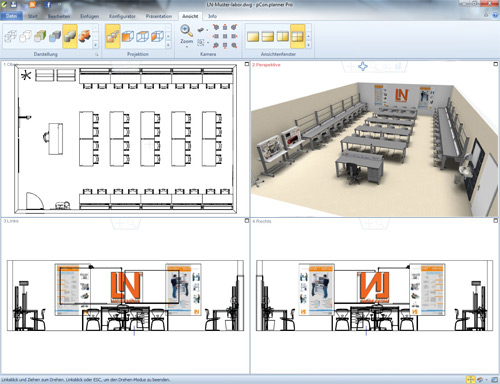The height and width of the screenshot is (384, 500).
Task: Maximize the 1 Oben viewport
Action: click(247, 64)
